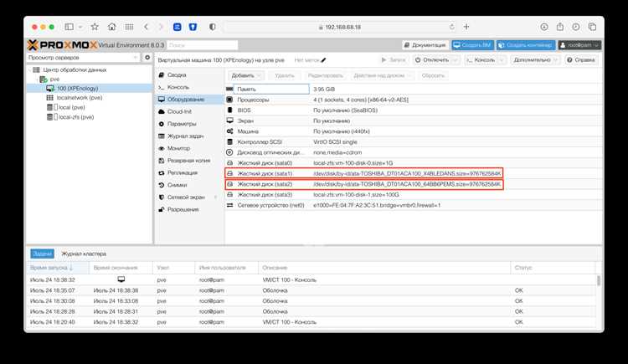Open the Safari home page icon
The width and height of the screenshot is (628, 364).
(x=111, y=27)
